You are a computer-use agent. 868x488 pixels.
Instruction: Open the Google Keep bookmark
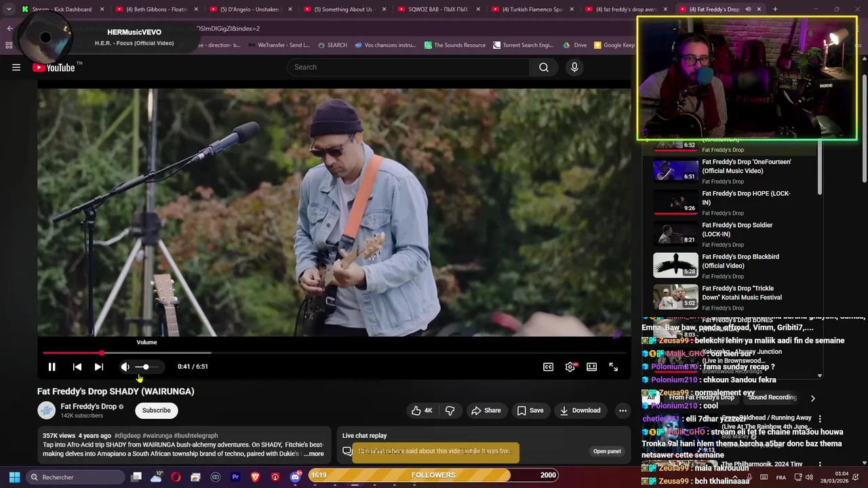pos(614,45)
